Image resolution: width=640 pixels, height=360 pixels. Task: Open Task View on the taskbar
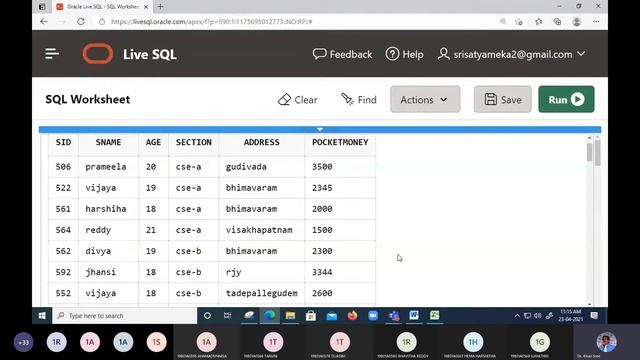(x=227, y=316)
